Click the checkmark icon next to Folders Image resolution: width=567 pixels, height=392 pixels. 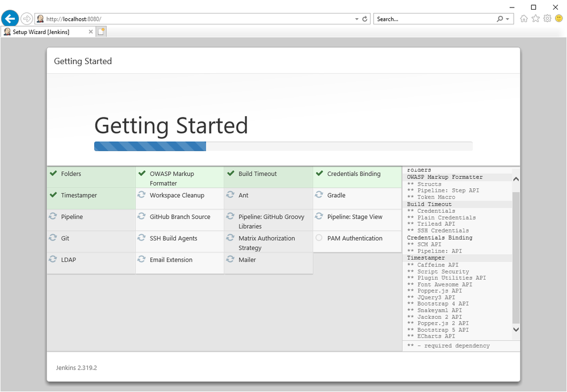tap(53, 174)
